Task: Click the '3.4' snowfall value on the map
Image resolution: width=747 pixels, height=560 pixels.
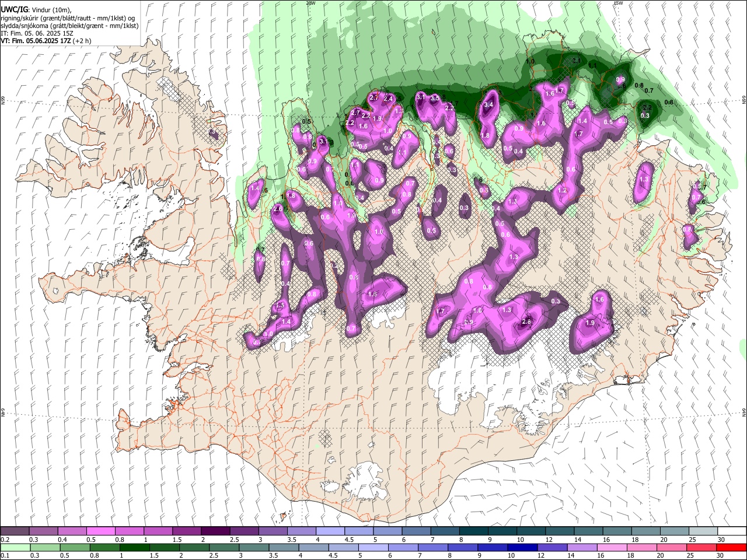Action: tap(489, 105)
